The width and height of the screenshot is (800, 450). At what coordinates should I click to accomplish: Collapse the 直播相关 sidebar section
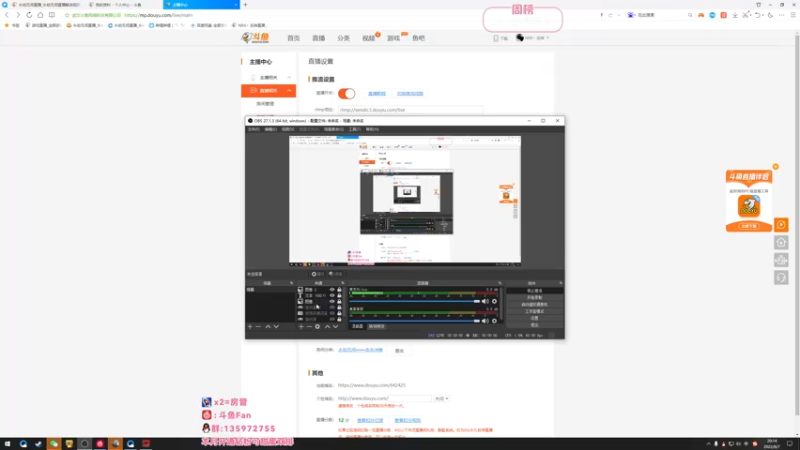(289, 91)
